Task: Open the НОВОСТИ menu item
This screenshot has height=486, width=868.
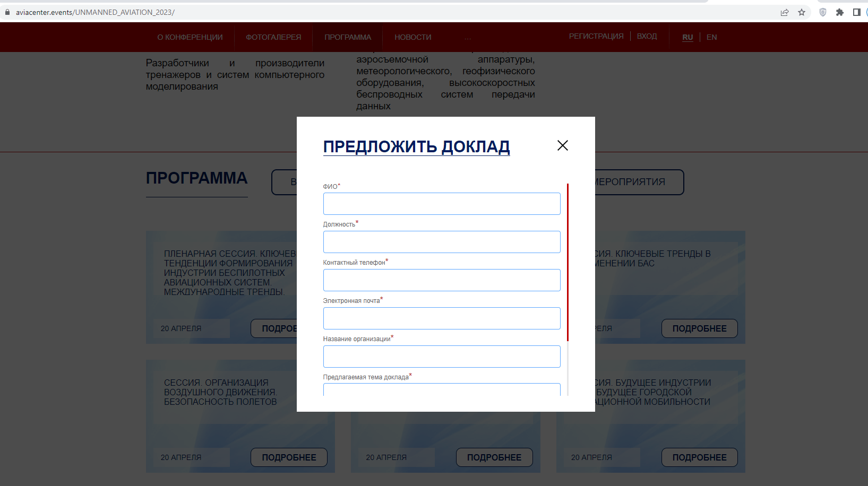Action: point(413,37)
